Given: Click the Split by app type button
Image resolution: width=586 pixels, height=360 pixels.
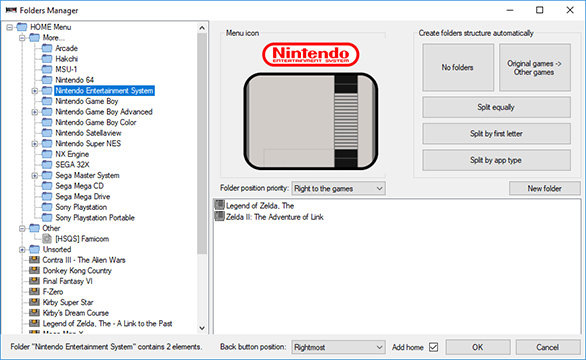Looking at the screenshot, I should [496, 160].
